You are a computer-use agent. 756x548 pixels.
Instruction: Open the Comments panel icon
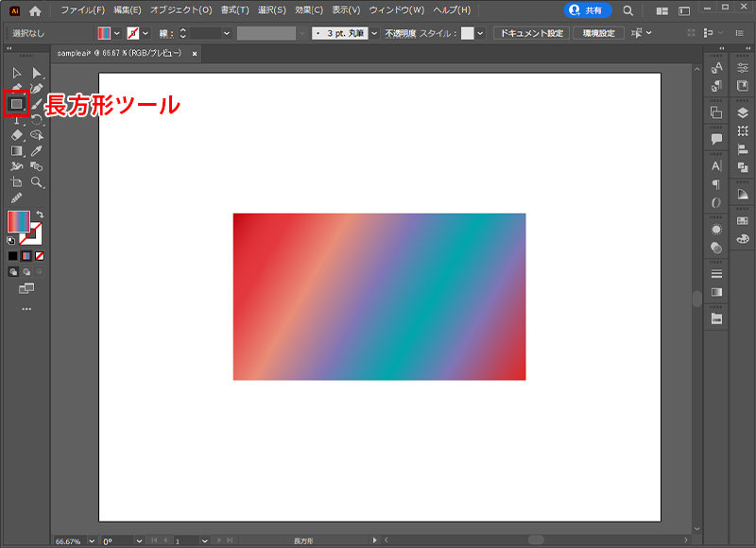(716, 135)
